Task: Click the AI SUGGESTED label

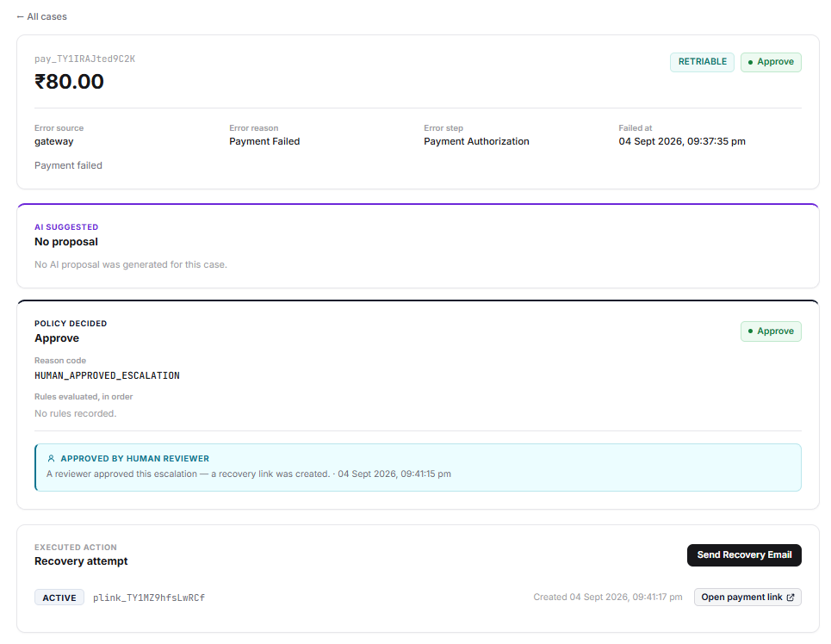Action: 66,226
